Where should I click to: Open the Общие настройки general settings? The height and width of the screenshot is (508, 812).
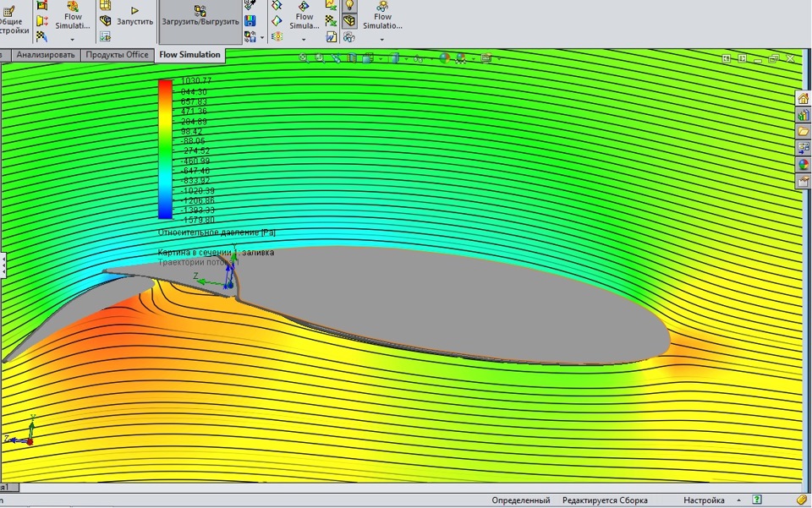[12, 22]
